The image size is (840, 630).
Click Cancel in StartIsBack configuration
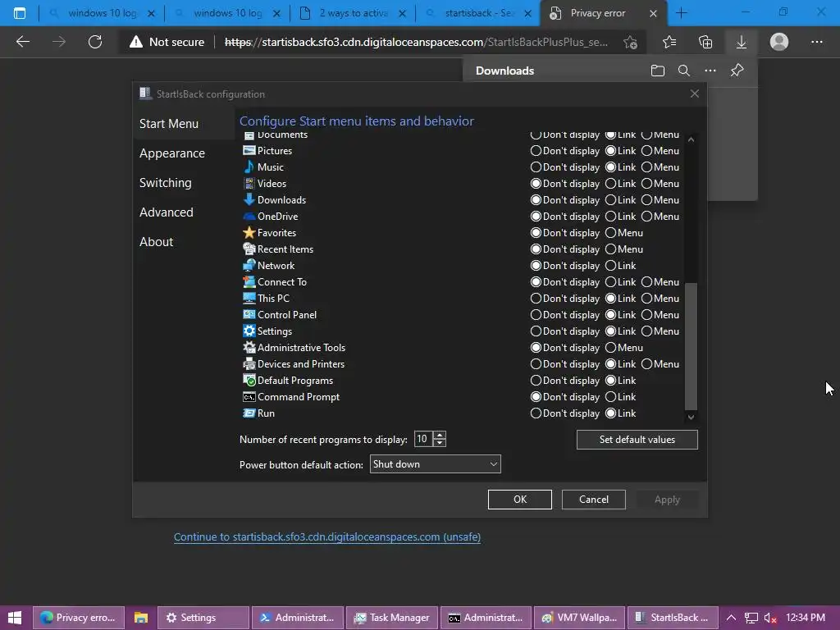click(x=594, y=500)
